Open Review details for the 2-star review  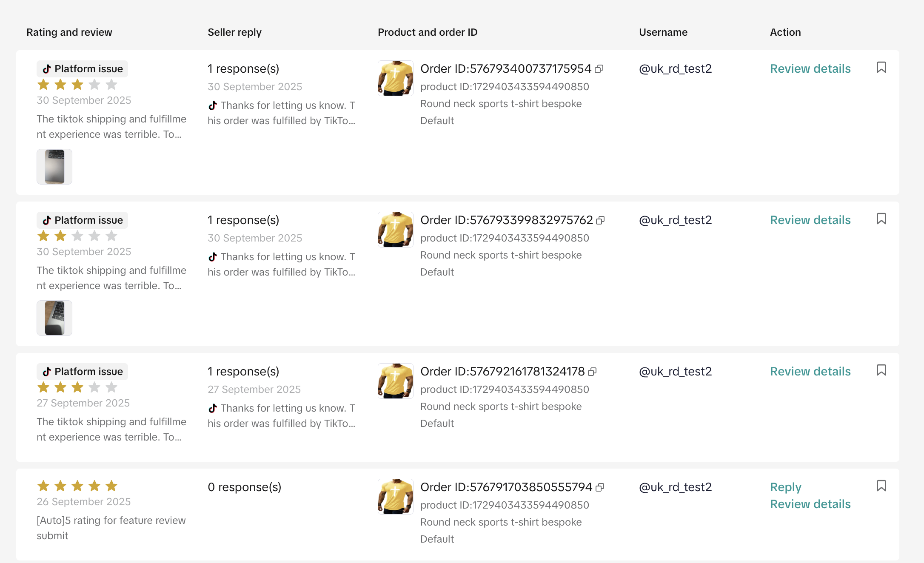(x=810, y=220)
